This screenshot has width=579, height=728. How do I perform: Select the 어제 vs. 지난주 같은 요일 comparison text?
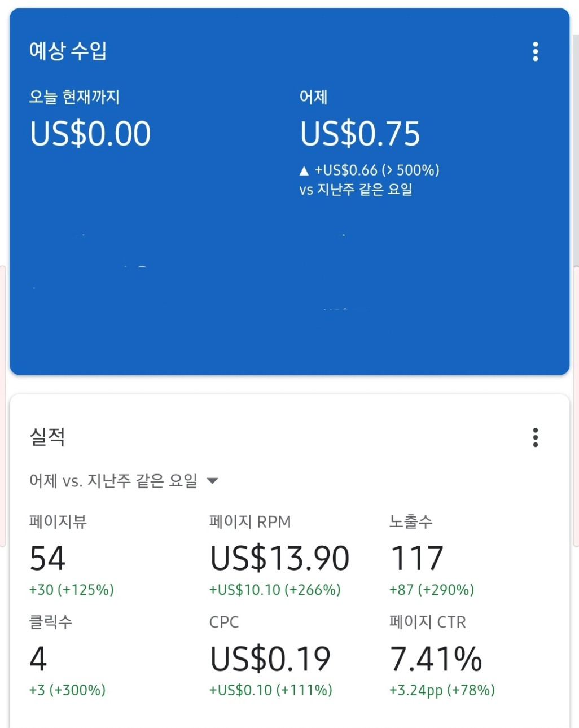click(x=113, y=481)
